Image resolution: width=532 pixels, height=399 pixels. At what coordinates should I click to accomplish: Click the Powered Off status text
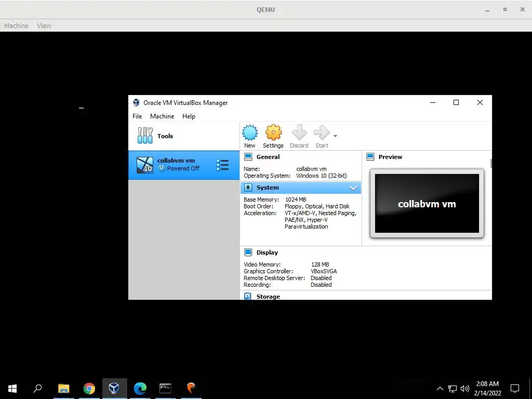point(183,169)
